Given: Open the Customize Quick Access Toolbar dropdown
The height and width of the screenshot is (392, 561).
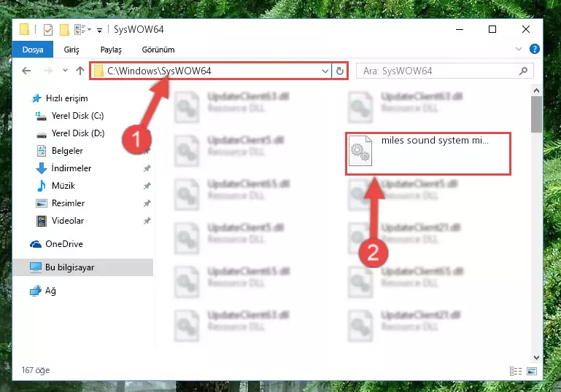Looking at the screenshot, I should click(99, 30).
